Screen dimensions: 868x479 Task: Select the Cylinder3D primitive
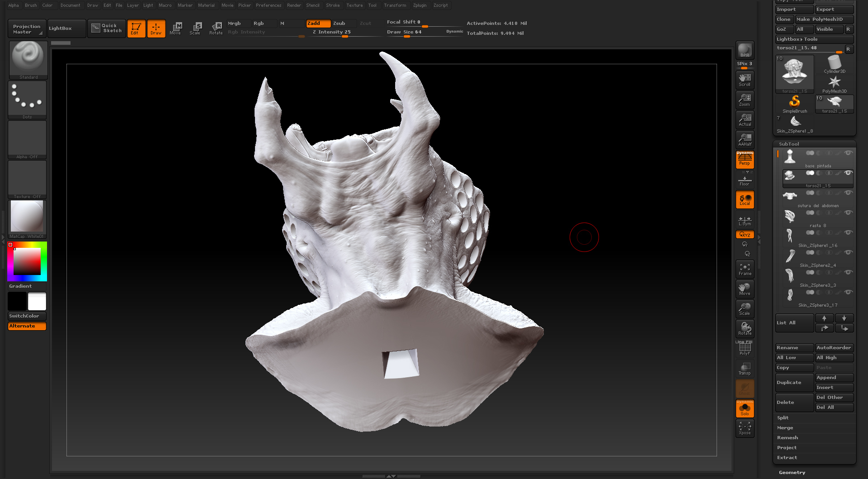click(834, 63)
